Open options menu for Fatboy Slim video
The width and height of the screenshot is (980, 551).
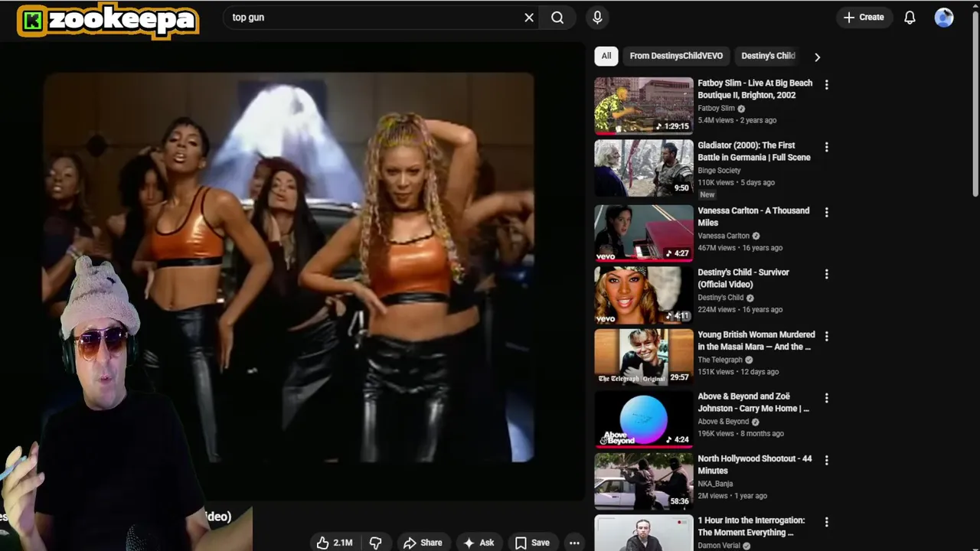[826, 85]
